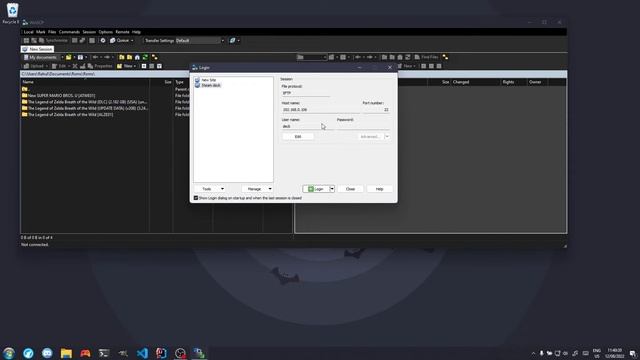Open preferences gear icon in toolbar
The height and width of the screenshot is (360, 640).
pos(103,40)
